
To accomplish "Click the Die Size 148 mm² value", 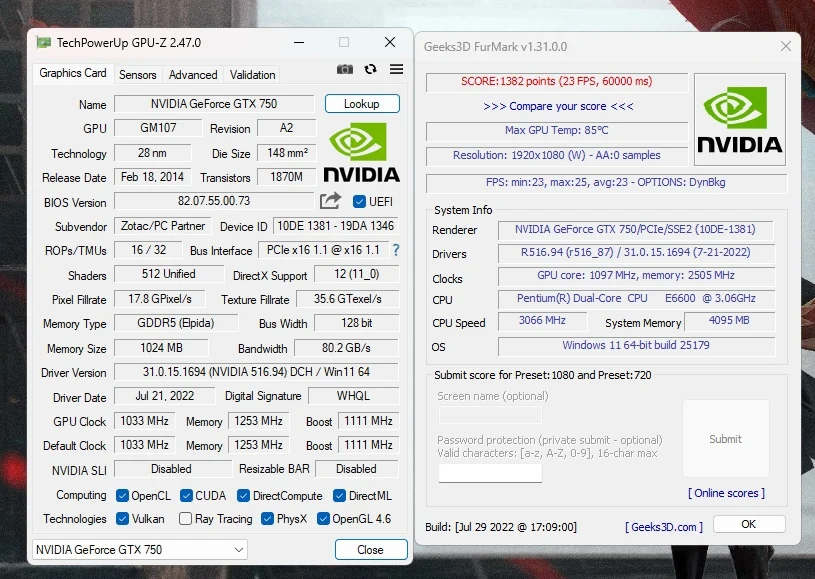I will (x=287, y=153).
